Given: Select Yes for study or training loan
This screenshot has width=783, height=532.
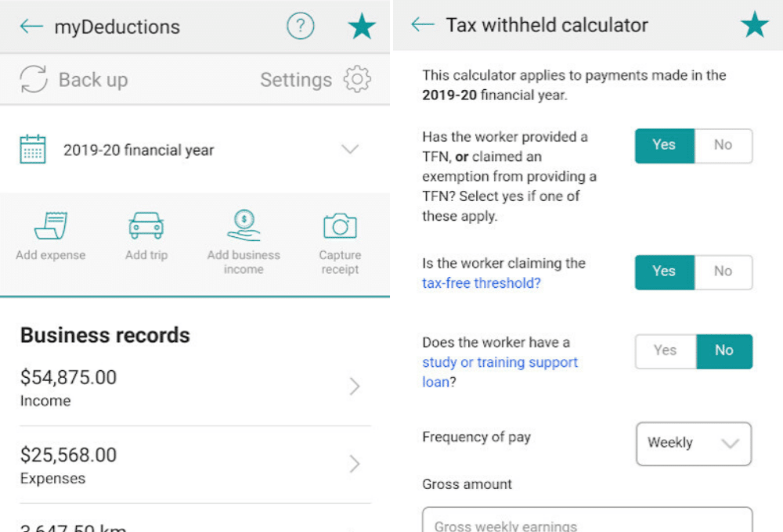Looking at the screenshot, I should [666, 351].
